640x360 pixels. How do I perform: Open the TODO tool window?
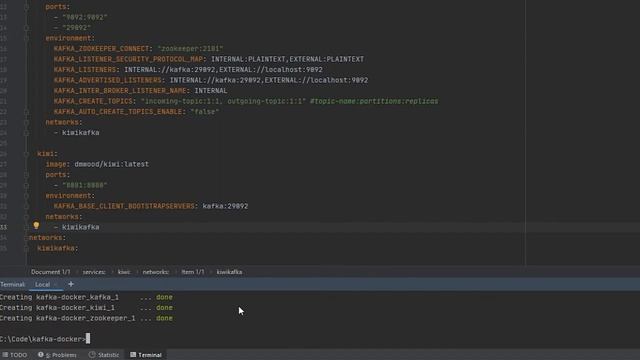tap(15, 355)
